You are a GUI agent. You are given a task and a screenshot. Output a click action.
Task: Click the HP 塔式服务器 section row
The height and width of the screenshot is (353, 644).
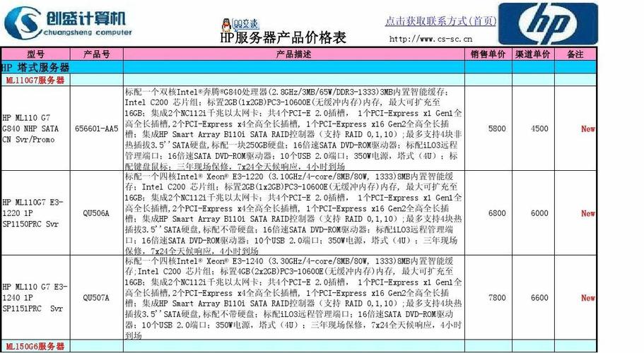pyautogui.click(x=298, y=67)
